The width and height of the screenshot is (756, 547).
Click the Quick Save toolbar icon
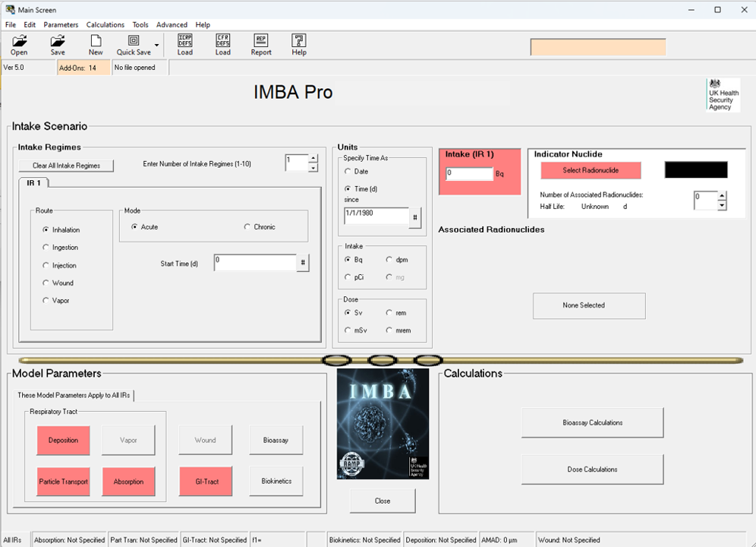click(133, 45)
